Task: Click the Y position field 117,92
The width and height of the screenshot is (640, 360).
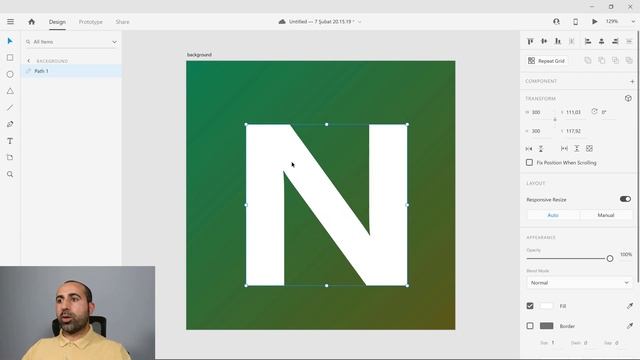Action: pos(576,131)
